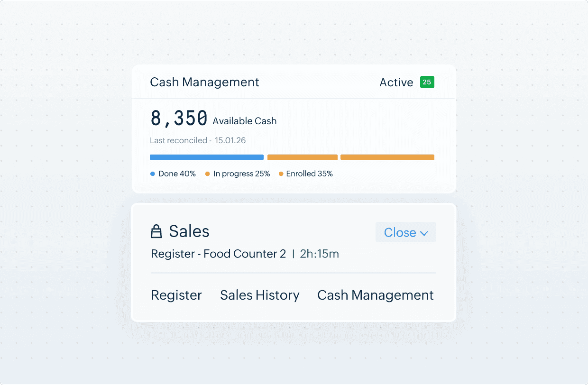The image size is (588, 385).
Task: Click the Available Cash label
Action: 245,121
